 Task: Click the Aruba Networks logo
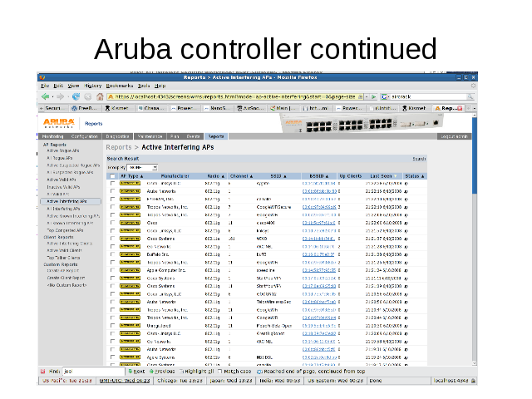click(58, 123)
